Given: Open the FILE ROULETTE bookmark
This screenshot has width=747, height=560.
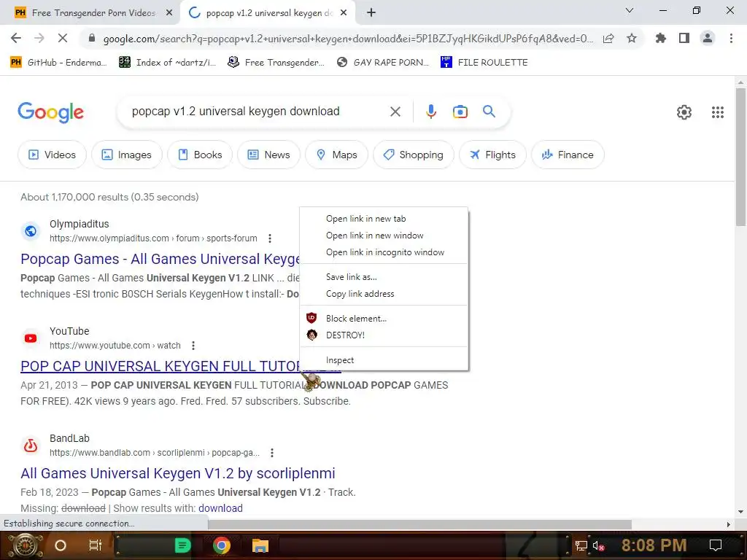Looking at the screenshot, I should pyautogui.click(x=484, y=63).
